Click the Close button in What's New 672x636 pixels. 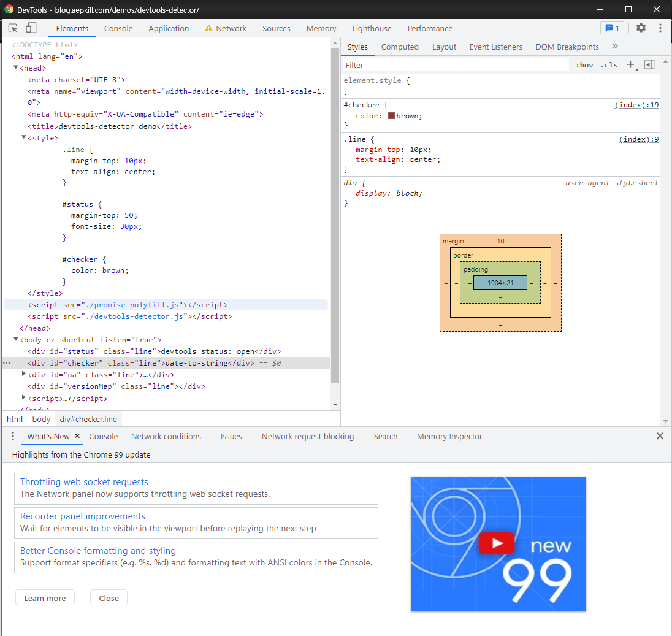click(x=109, y=598)
